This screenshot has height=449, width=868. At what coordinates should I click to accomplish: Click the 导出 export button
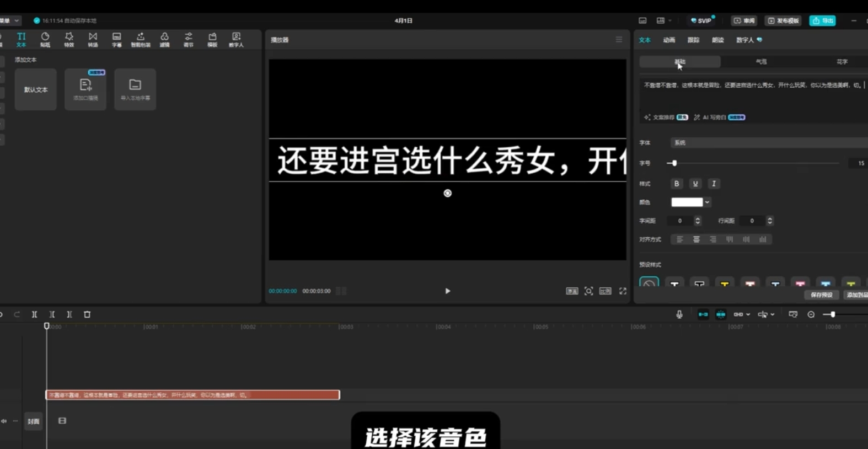tap(822, 21)
